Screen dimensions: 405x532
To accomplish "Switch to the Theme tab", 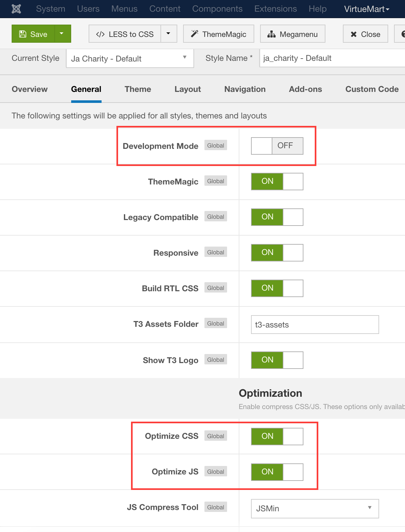I will (138, 89).
